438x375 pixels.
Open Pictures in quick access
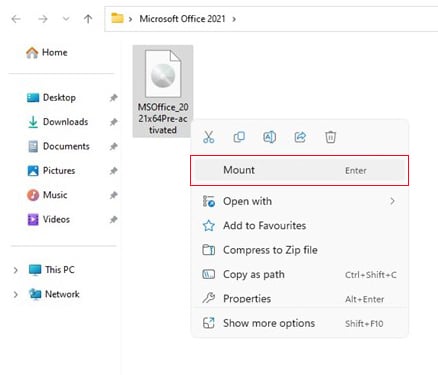[51, 171]
